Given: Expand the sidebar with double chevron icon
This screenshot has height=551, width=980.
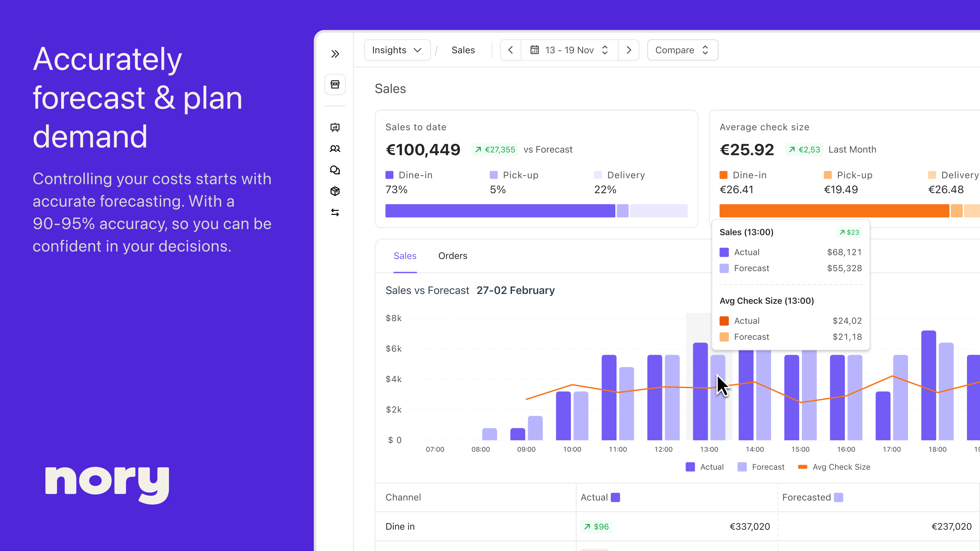Looking at the screenshot, I should 335,54.
